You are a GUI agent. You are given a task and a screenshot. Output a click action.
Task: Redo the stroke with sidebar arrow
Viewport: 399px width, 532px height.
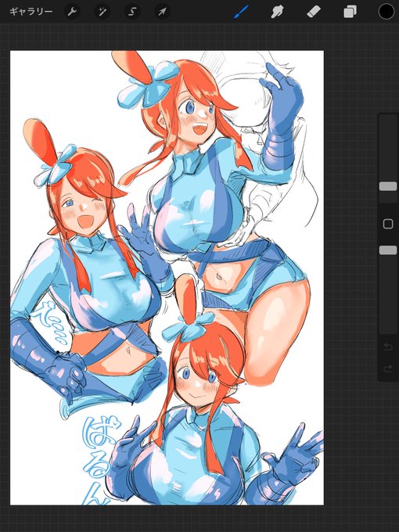point(388,368)
